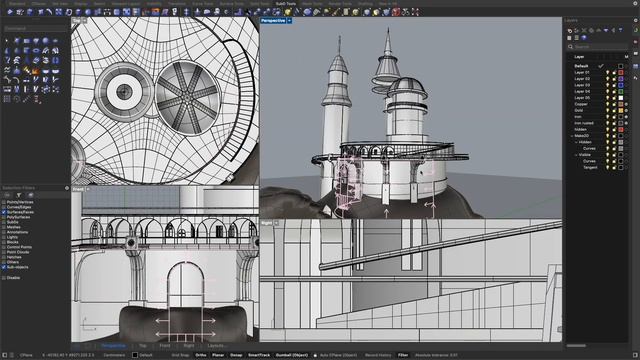Switch to the Perspective viewport tab at bottom
The height and width of the screenshot is (360, 640).
[113, 346]
